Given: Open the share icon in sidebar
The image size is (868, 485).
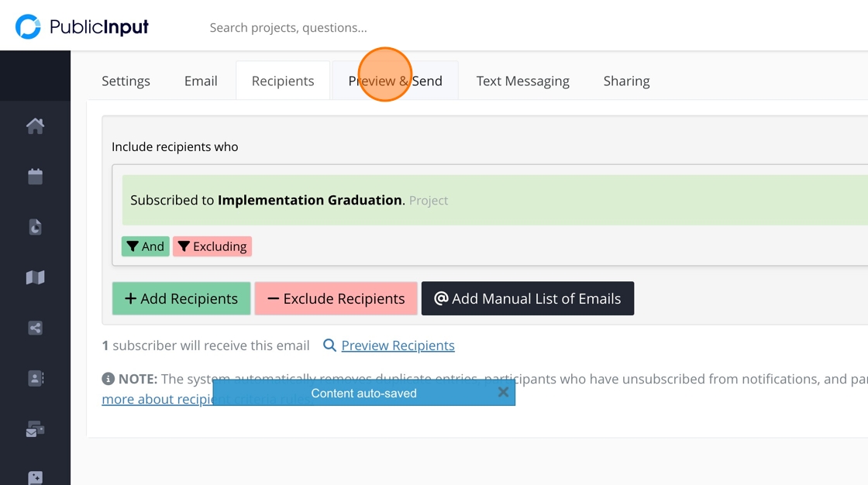Looking at the screenshot, I should pos(35,328).
